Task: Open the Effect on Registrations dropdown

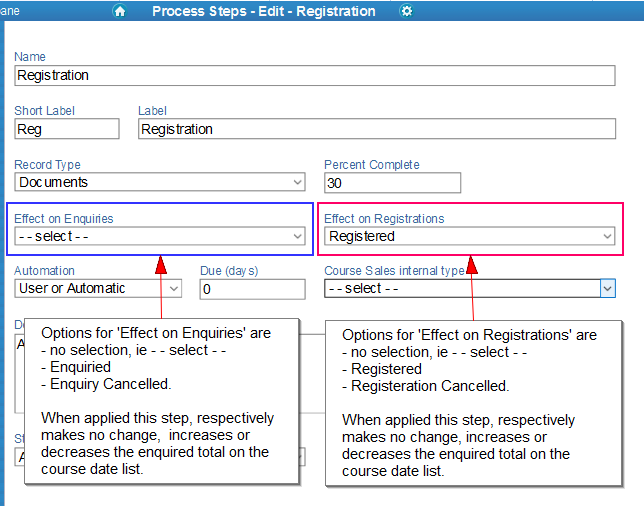Action: pos(470,236)
